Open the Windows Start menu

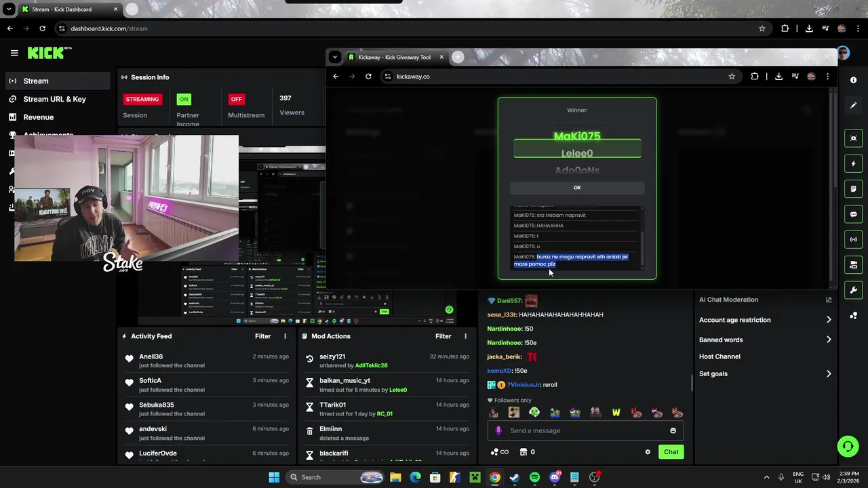tap(274, 477)
